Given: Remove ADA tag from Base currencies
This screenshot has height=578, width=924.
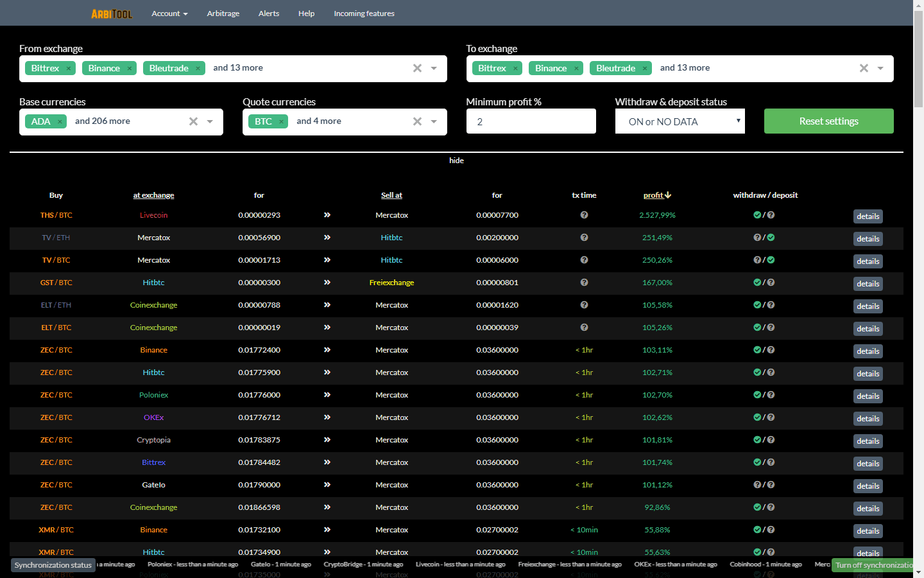Looking at the screenshot, I should pos(60,121).
